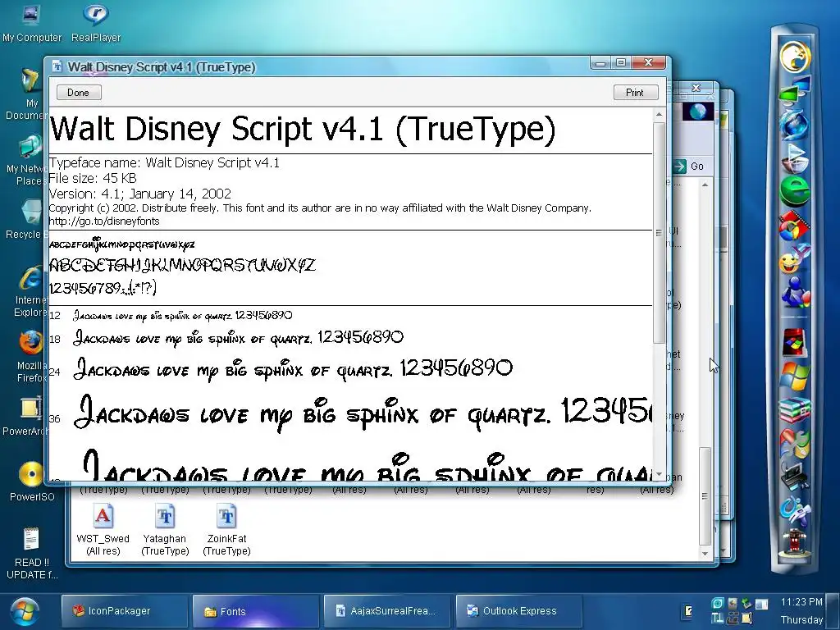The image size is (840, 630).
Task: Click the TT tray icon in notification area
Action: point(717,619)
